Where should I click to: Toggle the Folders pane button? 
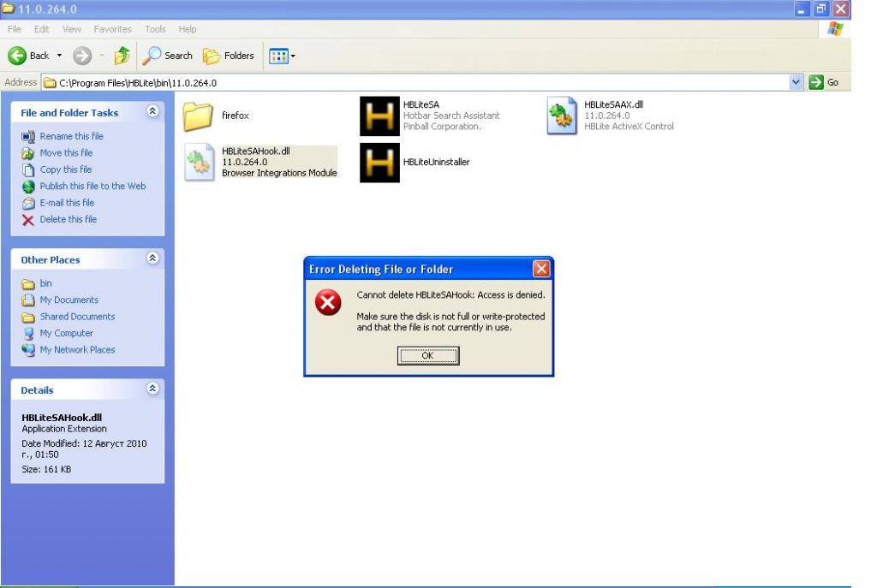(x=228, y=56)
